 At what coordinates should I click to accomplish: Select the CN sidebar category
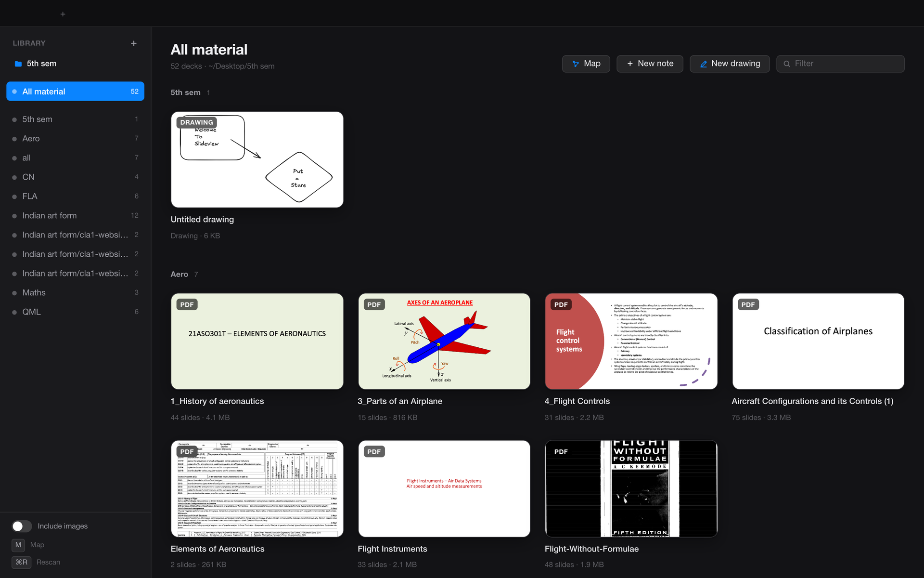(x=75, y=177)
